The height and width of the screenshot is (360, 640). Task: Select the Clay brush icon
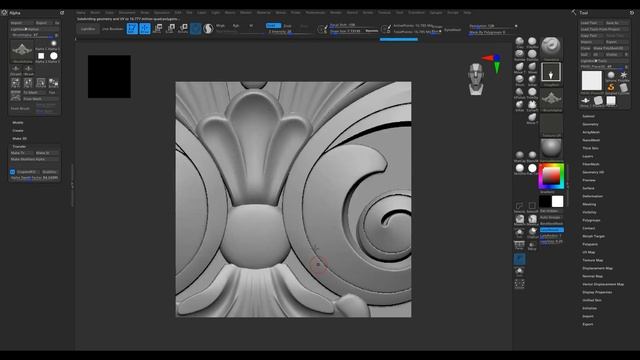tap(520, 42)
